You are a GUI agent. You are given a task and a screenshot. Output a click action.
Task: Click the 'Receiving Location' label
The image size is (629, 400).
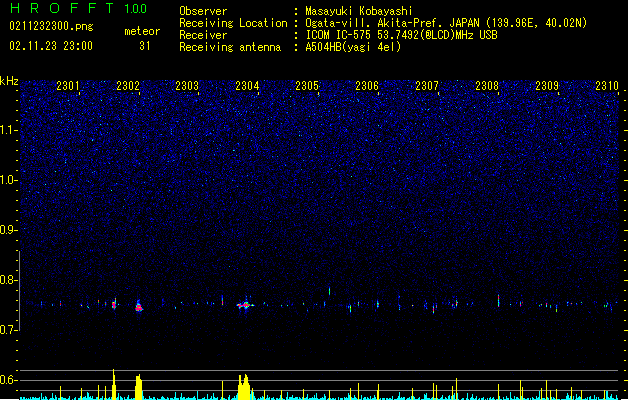pyautogui.click(x=233, y=23)
